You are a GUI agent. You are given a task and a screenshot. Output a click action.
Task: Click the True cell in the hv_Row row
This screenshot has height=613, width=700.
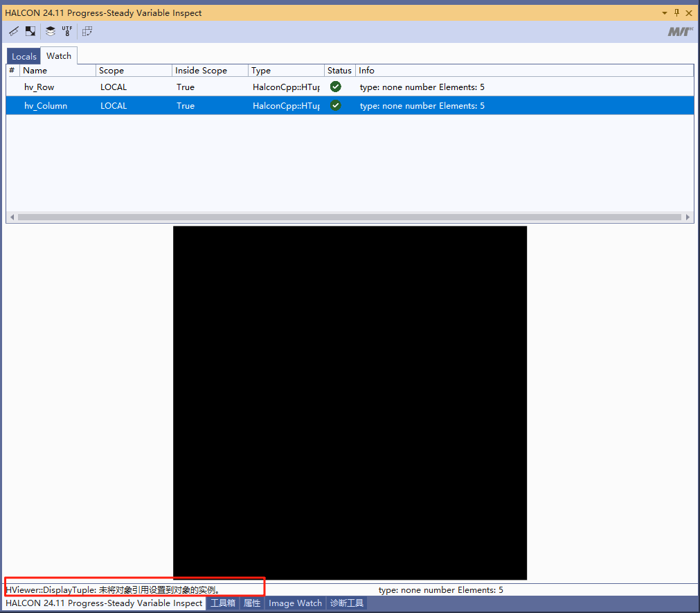point(186,87)
